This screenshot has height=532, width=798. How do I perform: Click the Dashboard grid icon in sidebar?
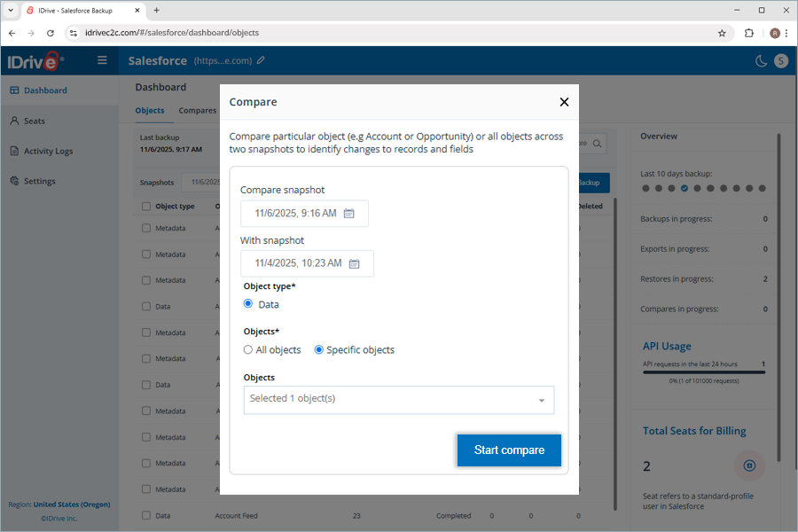[14, 90]
